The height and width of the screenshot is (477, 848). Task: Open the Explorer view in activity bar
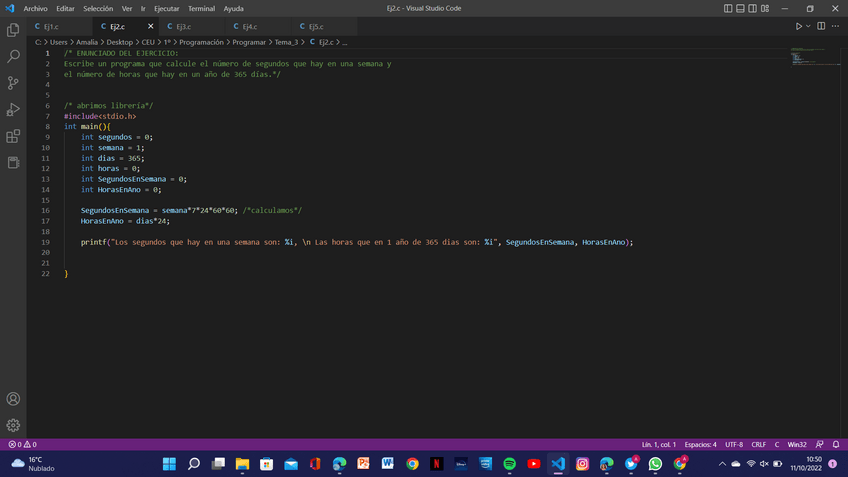tap(13, 31)
